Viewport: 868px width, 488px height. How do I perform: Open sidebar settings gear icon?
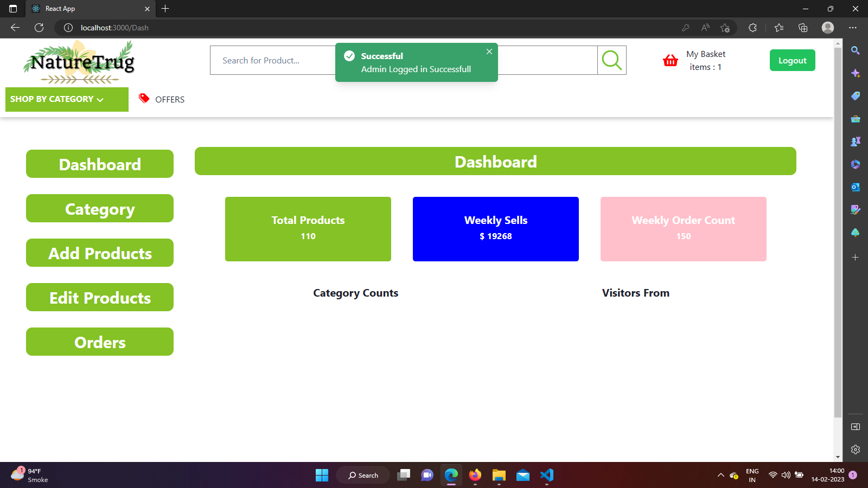856,450
